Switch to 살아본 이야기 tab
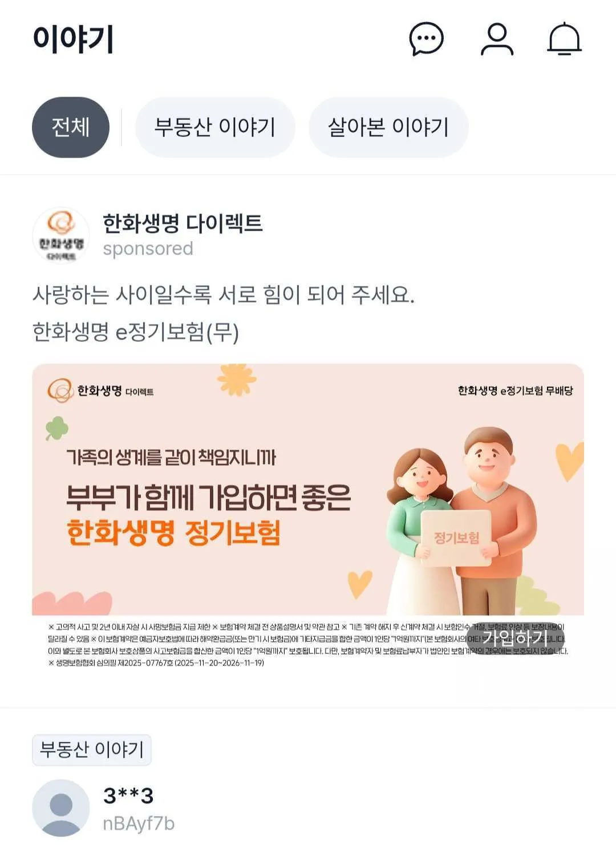 click(388, 127)
